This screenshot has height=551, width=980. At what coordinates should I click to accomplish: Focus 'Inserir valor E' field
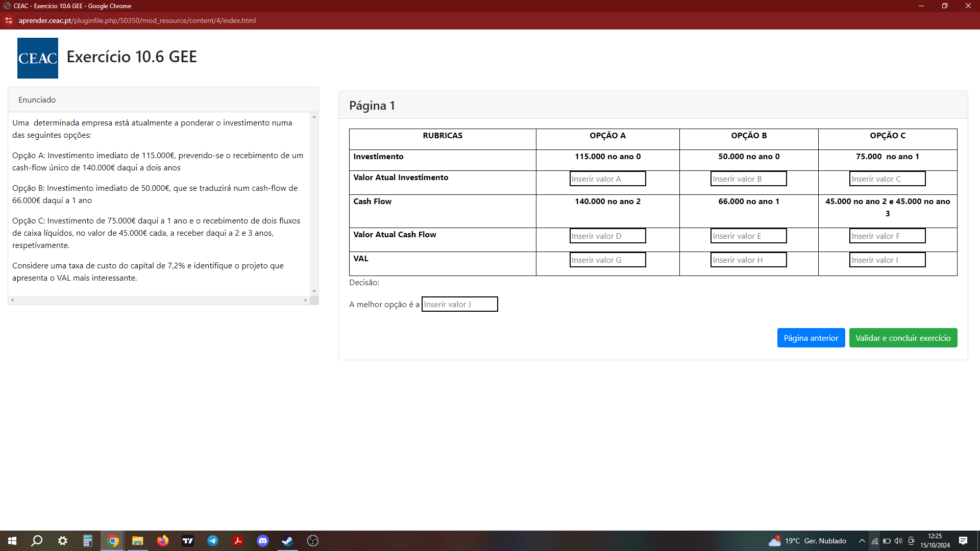coord(748,236)
